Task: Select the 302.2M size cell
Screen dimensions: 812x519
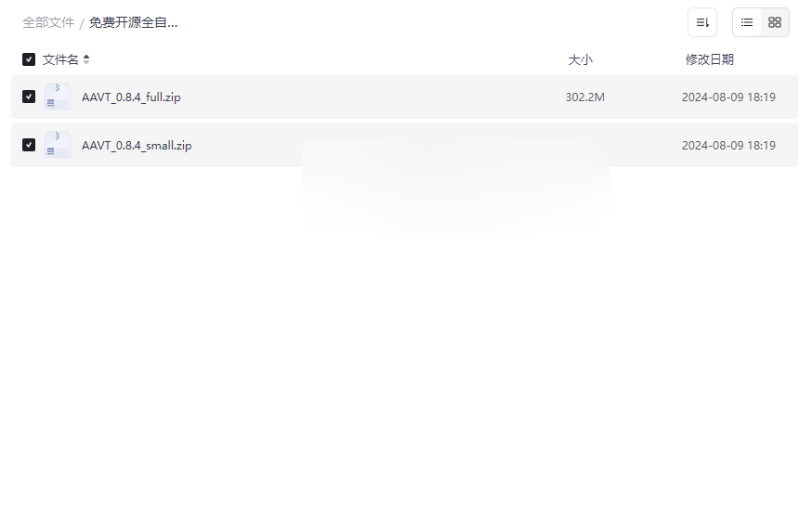Action: click(x=584, y=97)
